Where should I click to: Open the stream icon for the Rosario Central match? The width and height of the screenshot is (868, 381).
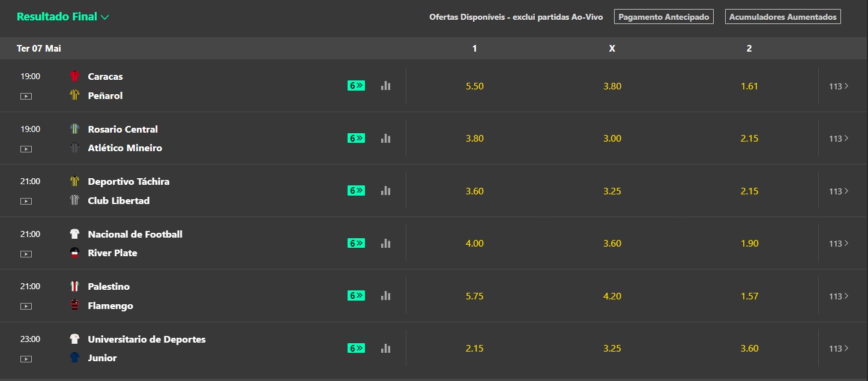pyautogui.click(x=26, y=149)
